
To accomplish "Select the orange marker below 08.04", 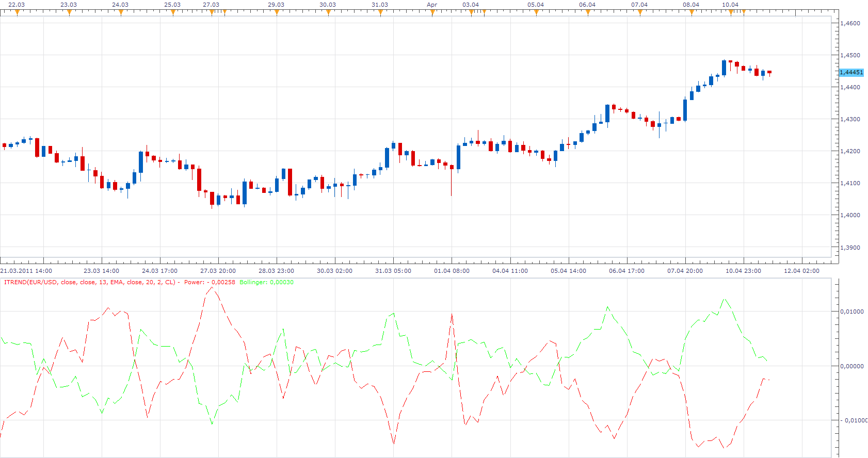I will (x=692, y=13).
